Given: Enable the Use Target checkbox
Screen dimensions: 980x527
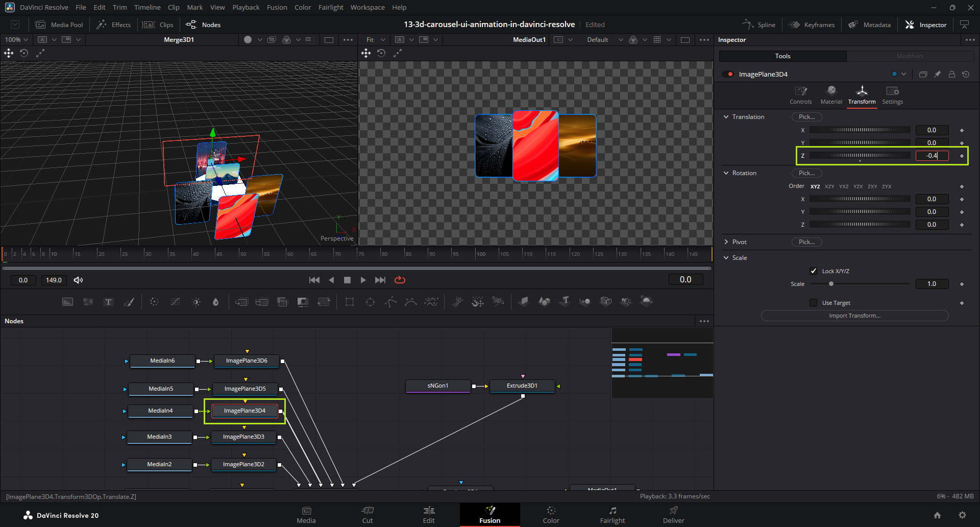Looking at the screenshot, I should (814, 303).
